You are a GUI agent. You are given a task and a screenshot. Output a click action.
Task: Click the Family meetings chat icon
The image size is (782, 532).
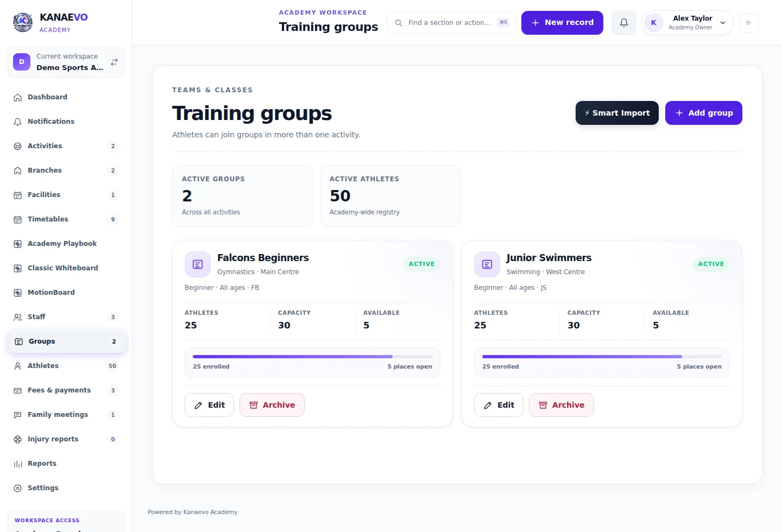click(17, 415)
